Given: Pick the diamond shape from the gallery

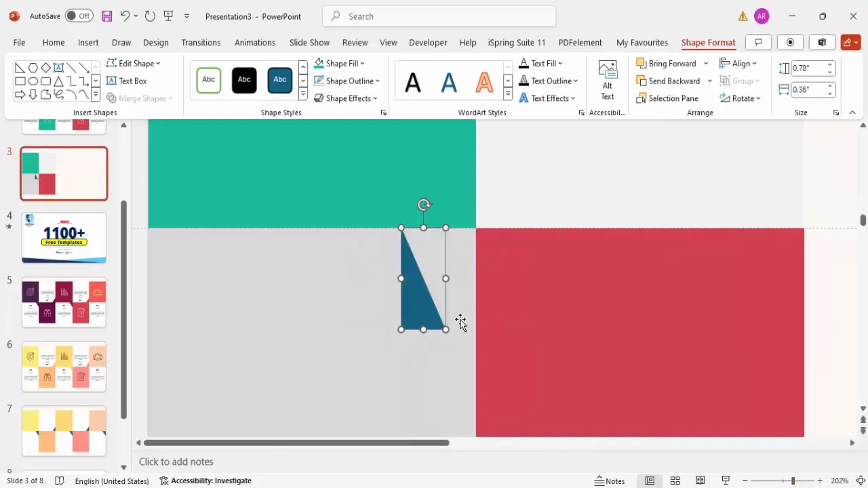Looking at the screenshot, I should (45, 68).
